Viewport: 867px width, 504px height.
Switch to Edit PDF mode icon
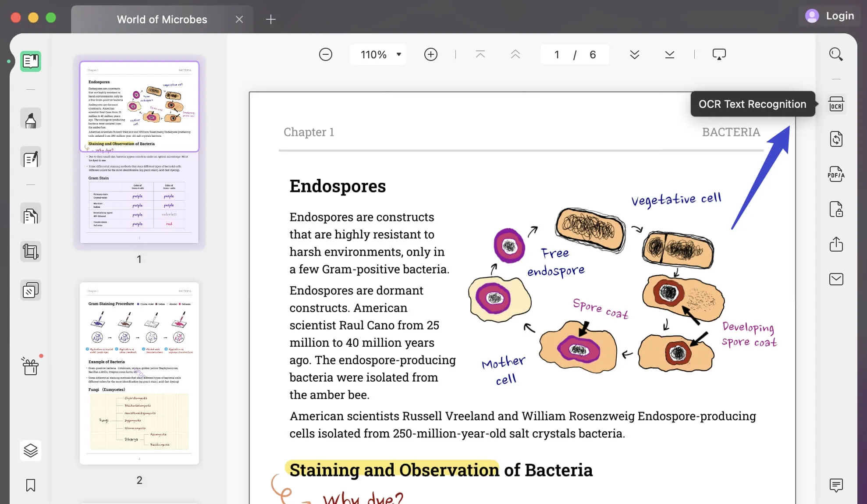(x=31, y=158)
